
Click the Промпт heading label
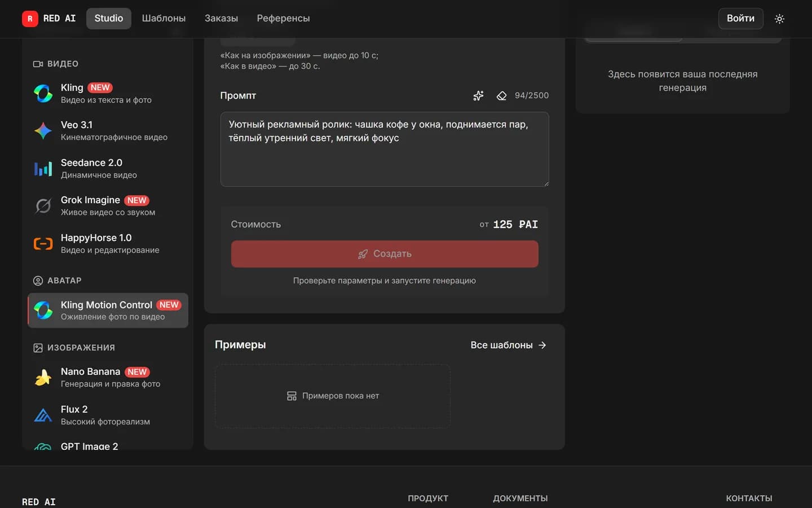coord(238,95)
